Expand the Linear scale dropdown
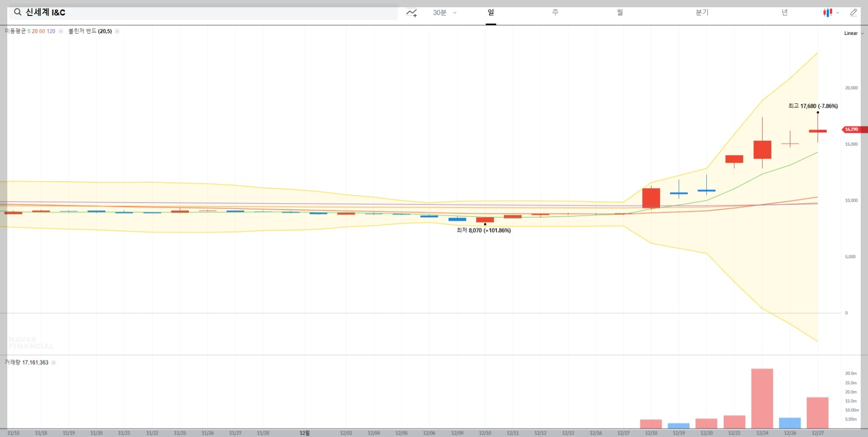Viewport: 868px width, 437px height. click(853, 33)
